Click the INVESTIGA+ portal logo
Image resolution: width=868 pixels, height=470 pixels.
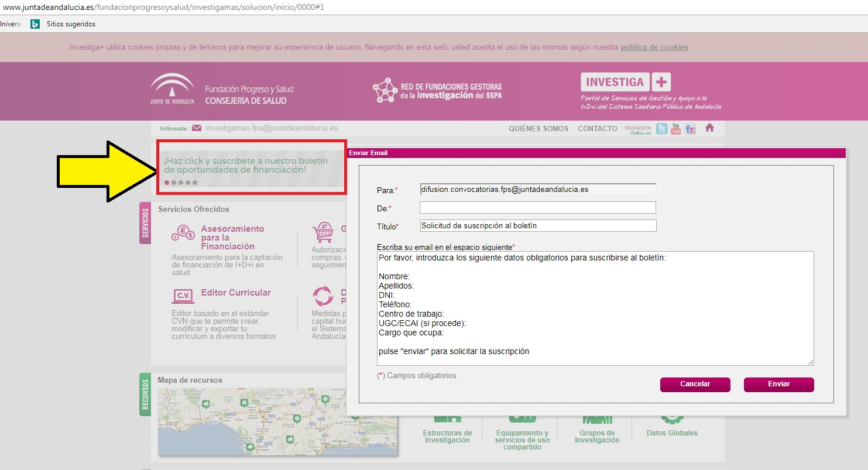tap(650, 91)
